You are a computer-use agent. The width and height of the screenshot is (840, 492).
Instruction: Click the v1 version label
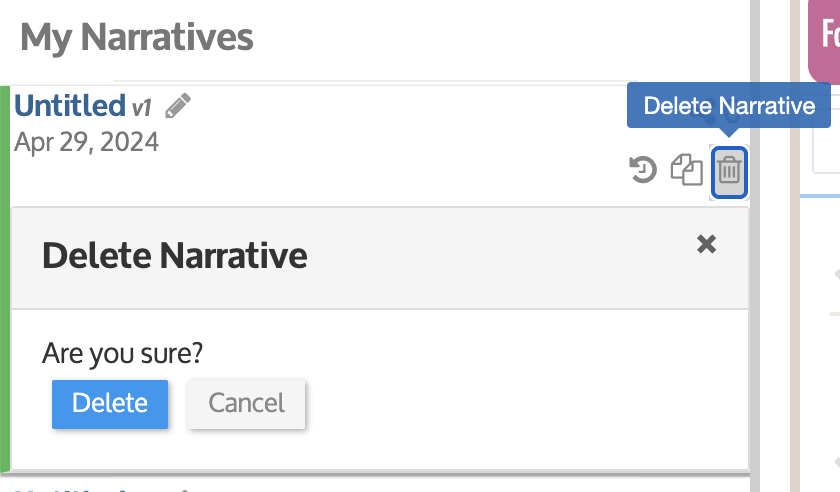(x=142, y=106)
